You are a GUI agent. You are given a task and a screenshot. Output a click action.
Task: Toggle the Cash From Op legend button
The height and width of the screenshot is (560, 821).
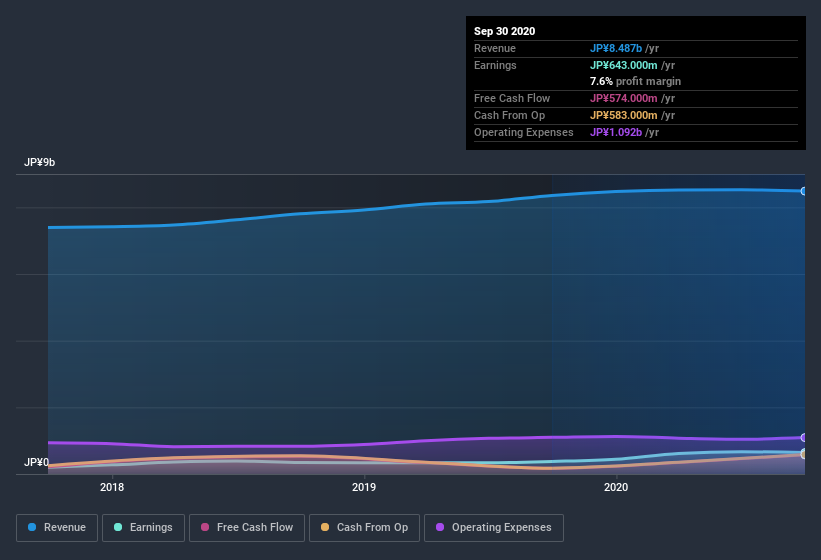[x=364, y=528]
